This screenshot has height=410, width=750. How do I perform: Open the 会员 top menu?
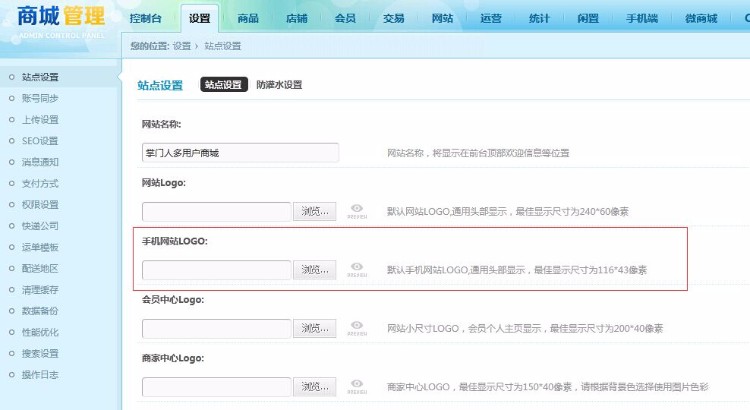pos(345,19)
